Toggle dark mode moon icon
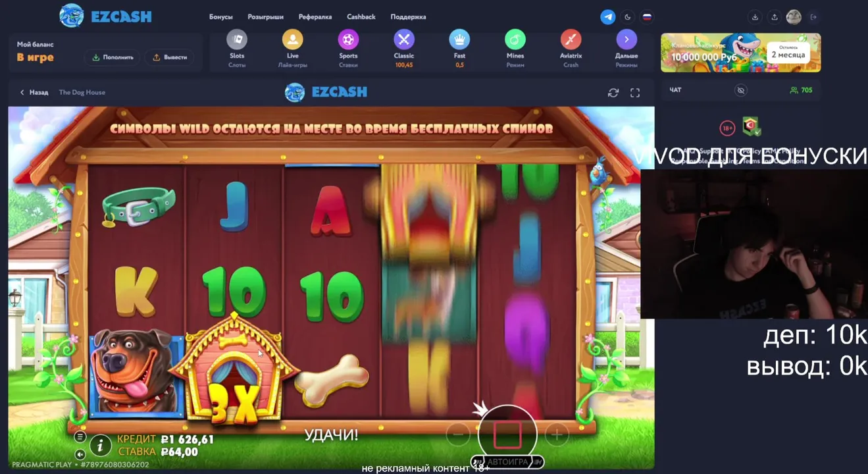The image size is (868, 474). pyautogui.click(x=628, y=17)
